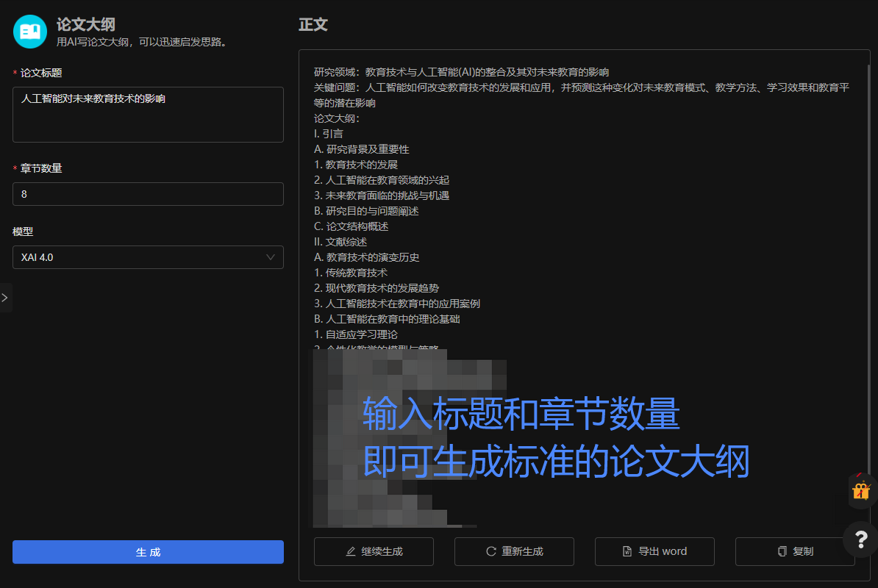
Task: Click the gift promotion icon on the right edge
Action: coord(860,491)
